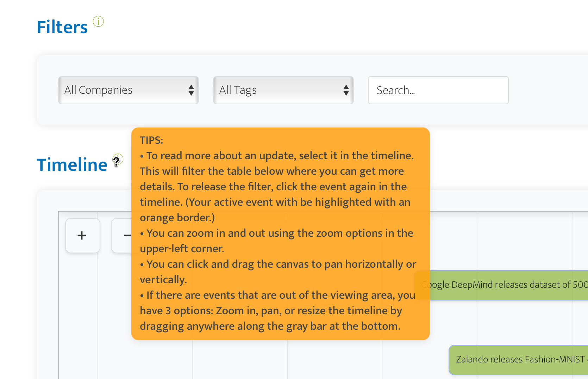Screen dimensions: 588x379
Task: Click the Filters heading
Action: click(62, 27)
